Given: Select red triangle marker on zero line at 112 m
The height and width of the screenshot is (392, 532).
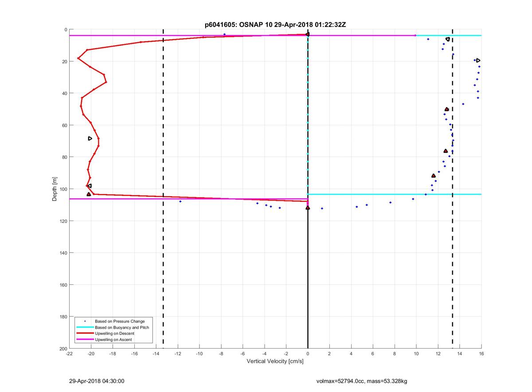Looking at the screenshot, I should (308, 207).
